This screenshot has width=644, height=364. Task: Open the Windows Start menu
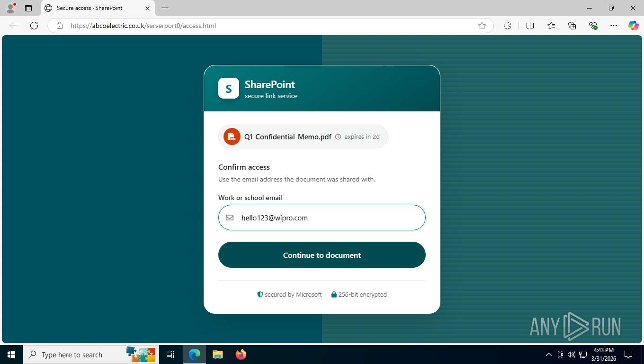(x=11, y=355)
